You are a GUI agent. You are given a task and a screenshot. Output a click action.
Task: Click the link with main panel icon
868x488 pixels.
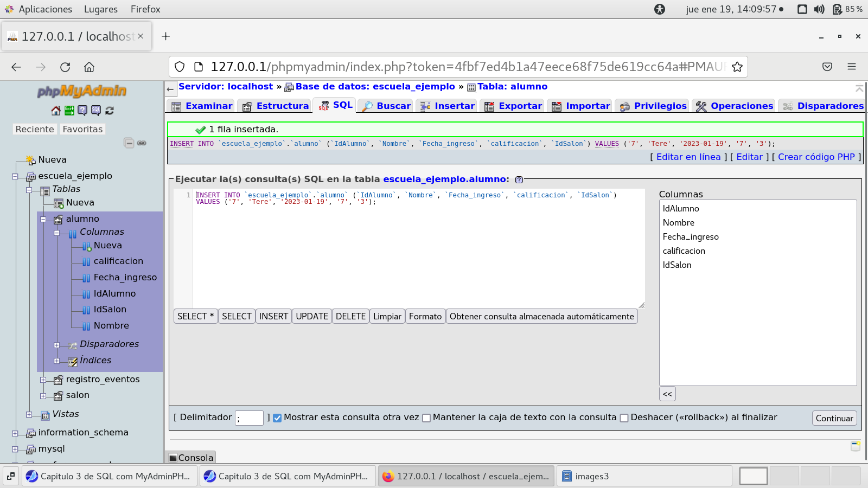tap(142, 143)
